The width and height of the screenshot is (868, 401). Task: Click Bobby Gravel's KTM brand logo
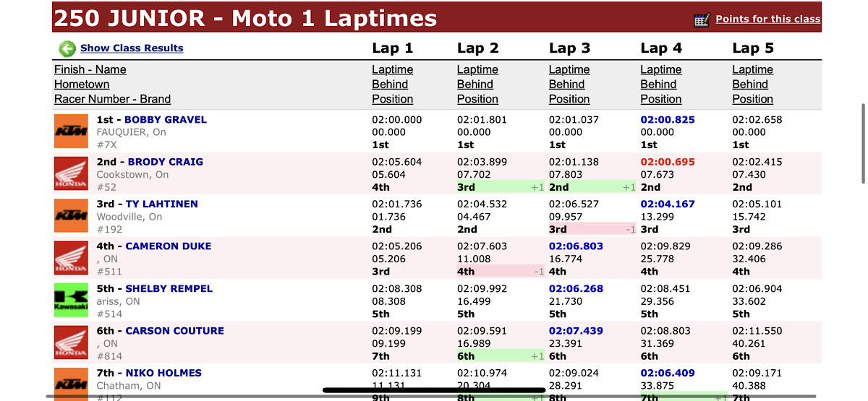click(71, 131)
